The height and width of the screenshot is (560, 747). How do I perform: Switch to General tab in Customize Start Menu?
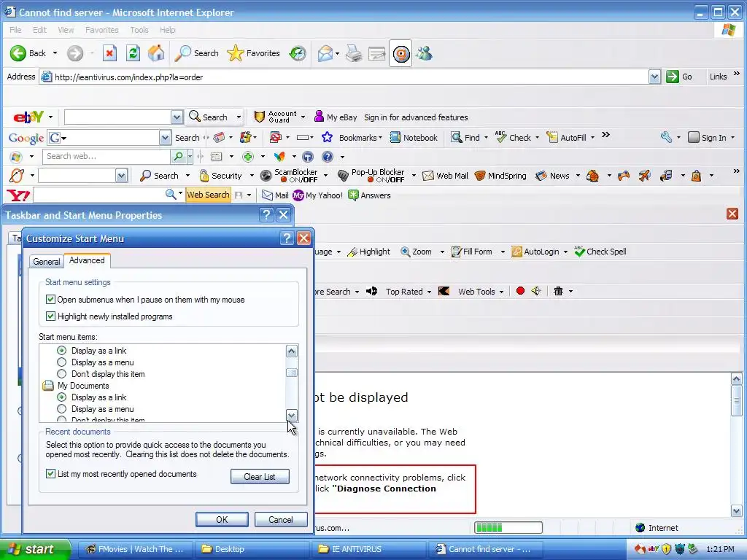46,261
